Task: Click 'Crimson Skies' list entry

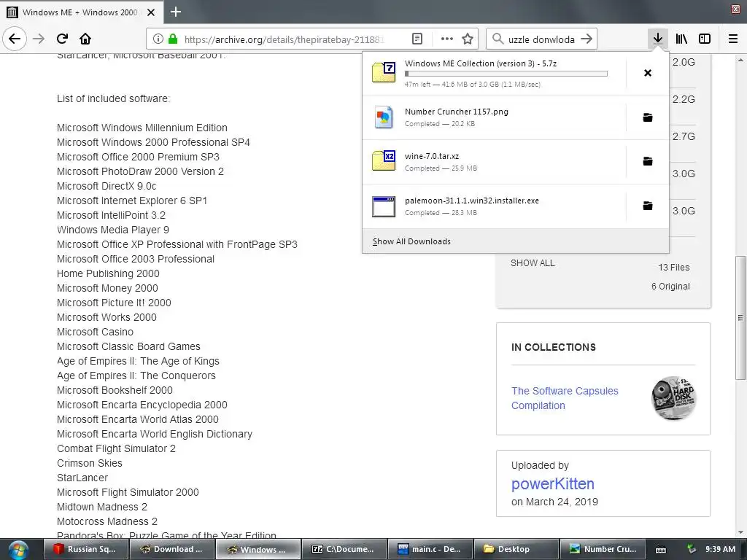Action: coord(89,463)
